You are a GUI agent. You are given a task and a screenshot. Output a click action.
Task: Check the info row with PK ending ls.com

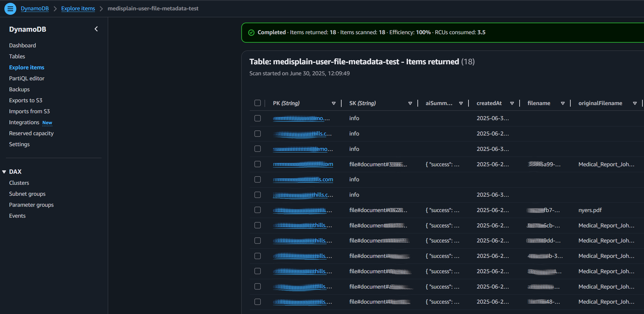click(258, 179)
